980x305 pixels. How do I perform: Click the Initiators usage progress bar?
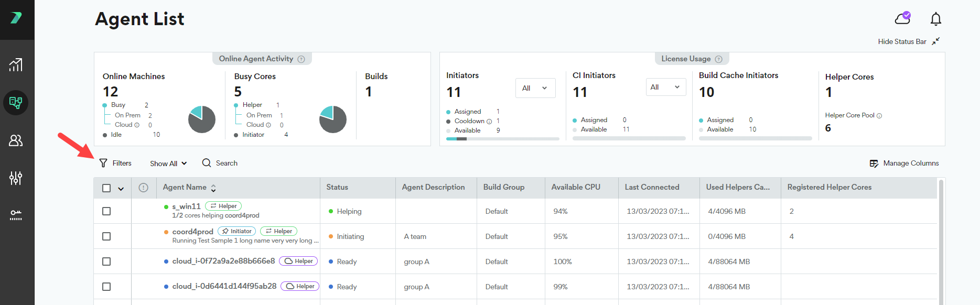[502, 139]
